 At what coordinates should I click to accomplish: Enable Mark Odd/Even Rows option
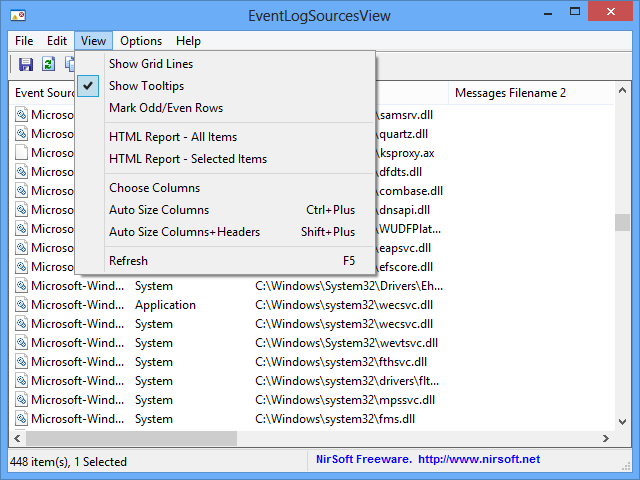tap(225, 108)
